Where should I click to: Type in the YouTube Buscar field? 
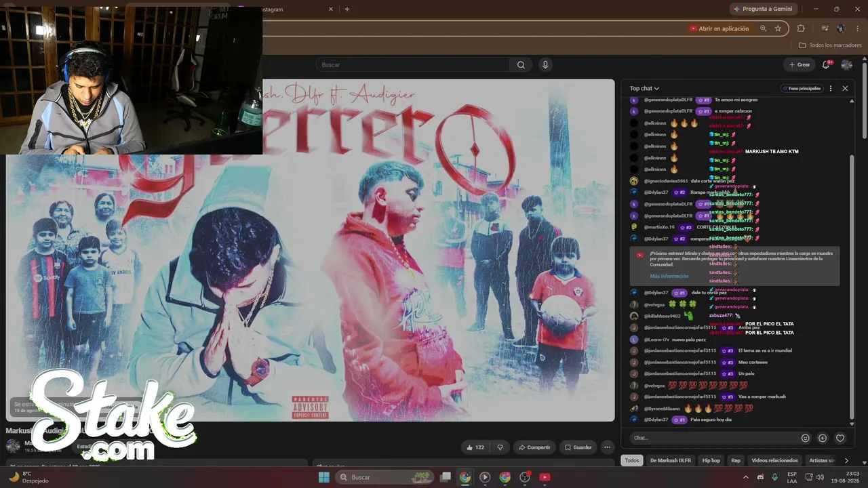coord(412,65)
